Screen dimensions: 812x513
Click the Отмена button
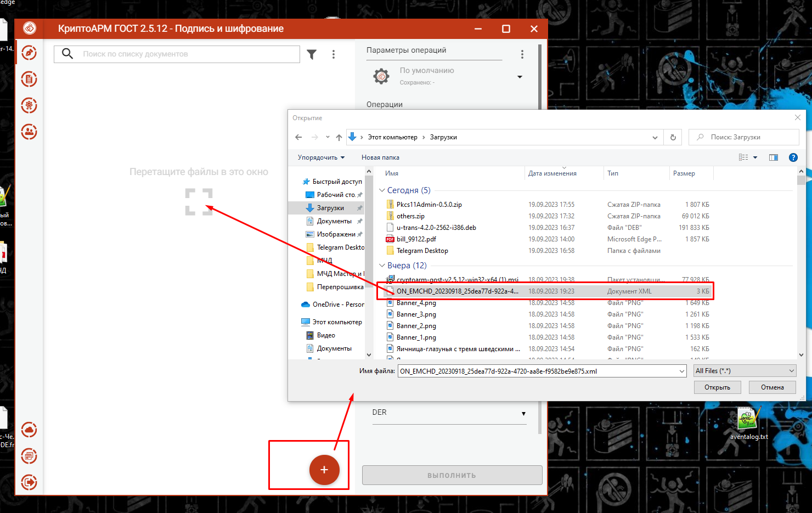[x=772, y=387]
